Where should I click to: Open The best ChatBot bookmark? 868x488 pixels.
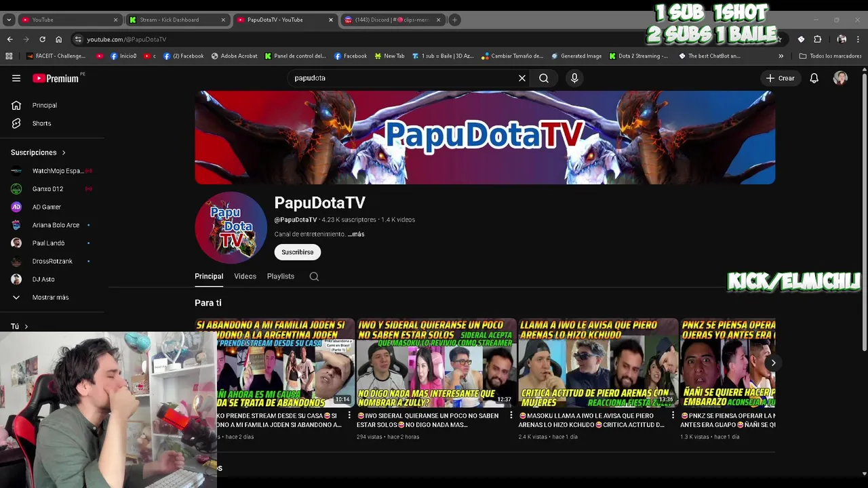(x=710, y=56)
